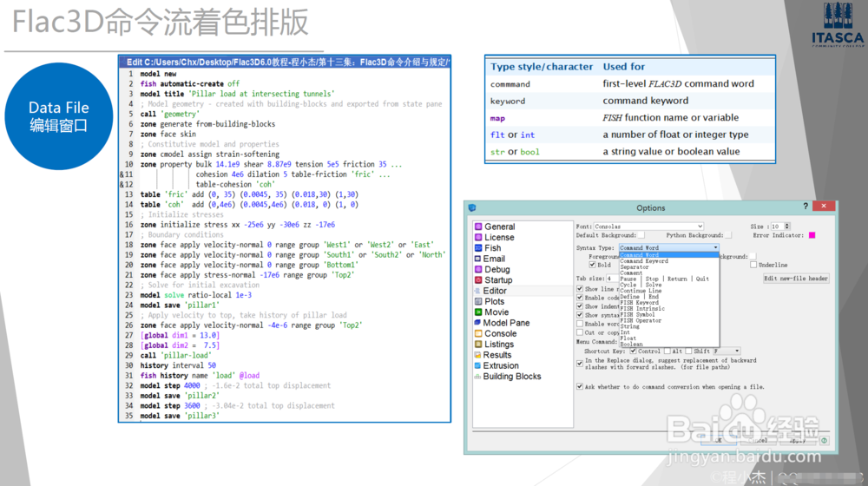The image size is (868, 486).
Task: Open the General options category icon
Action: click(478, 227)
